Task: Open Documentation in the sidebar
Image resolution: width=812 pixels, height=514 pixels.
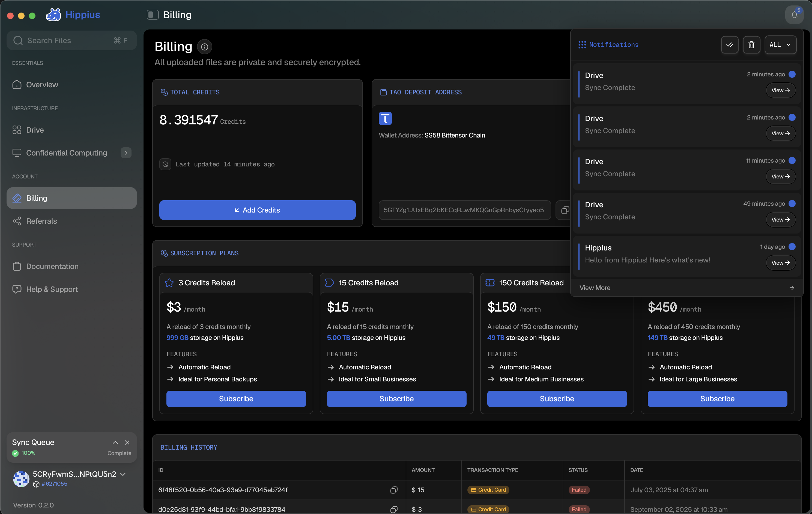Action: (x=71, y=266)
